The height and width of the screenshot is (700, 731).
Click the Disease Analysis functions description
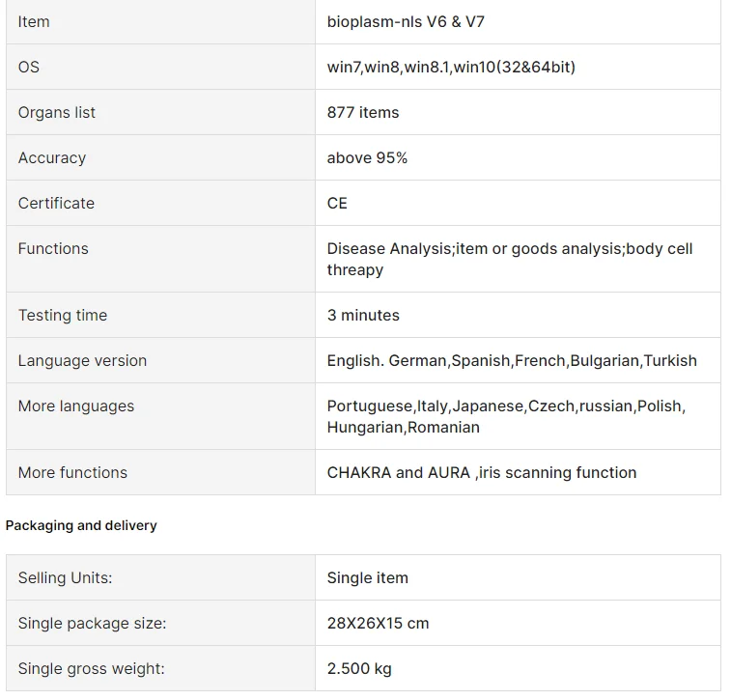[509, 259]
